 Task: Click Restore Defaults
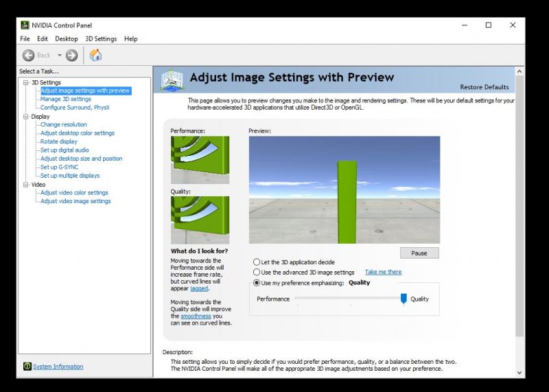point(484,87)
